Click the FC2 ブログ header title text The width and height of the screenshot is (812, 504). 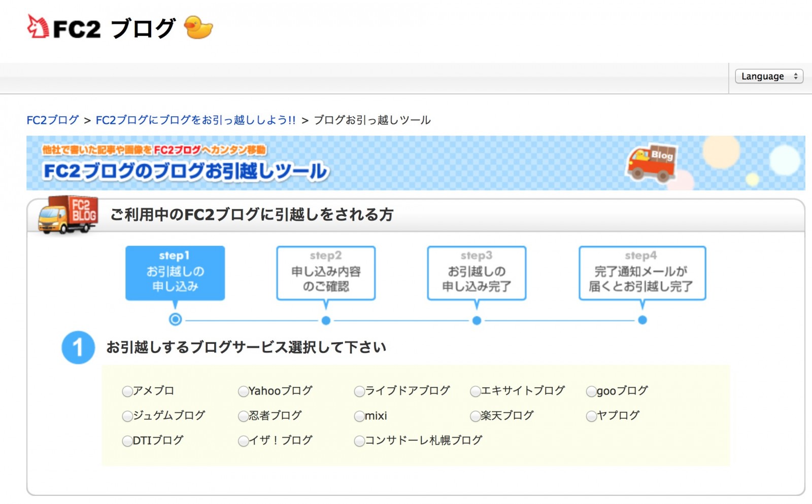tap(114, 29)
